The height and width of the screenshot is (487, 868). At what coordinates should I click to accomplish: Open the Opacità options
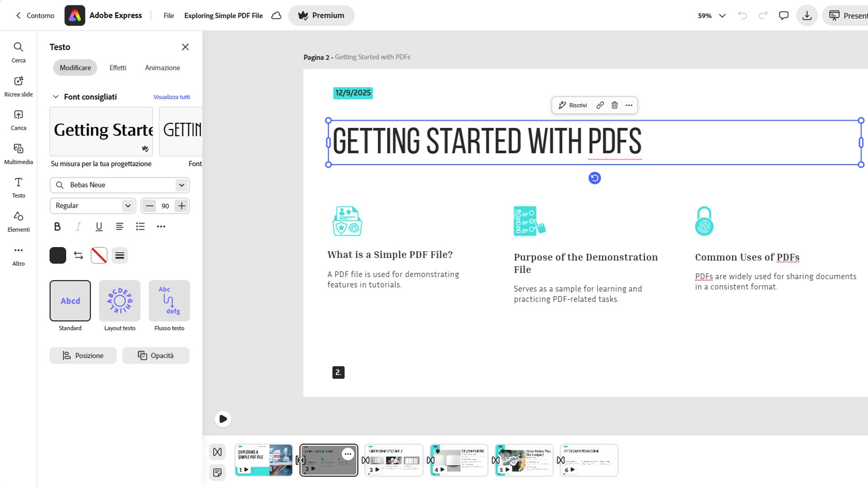coord(156,355)
